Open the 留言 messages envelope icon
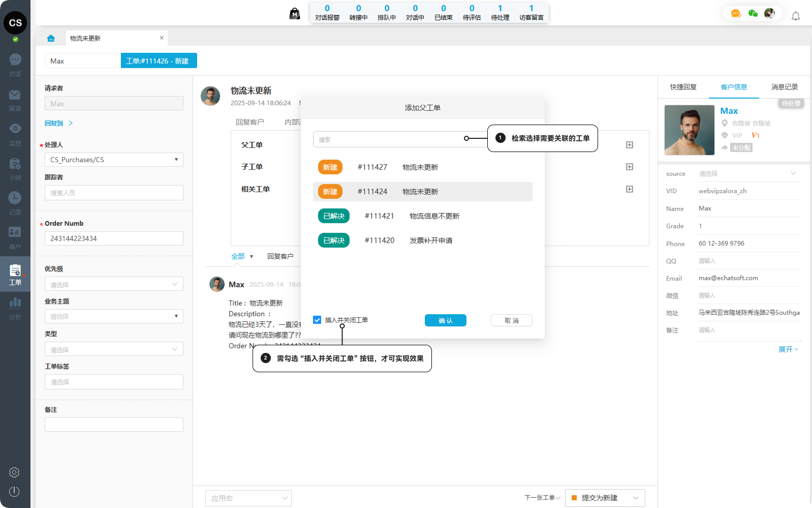Screen dimensions: 812x508 click(x=15, y=95)
